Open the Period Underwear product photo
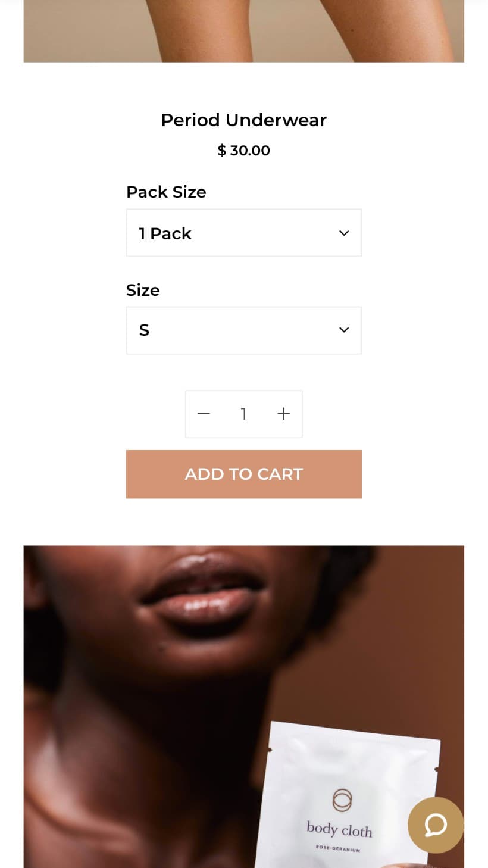Image resolution: width=488 pixels, height=868 pixels. tap(243, 31)
